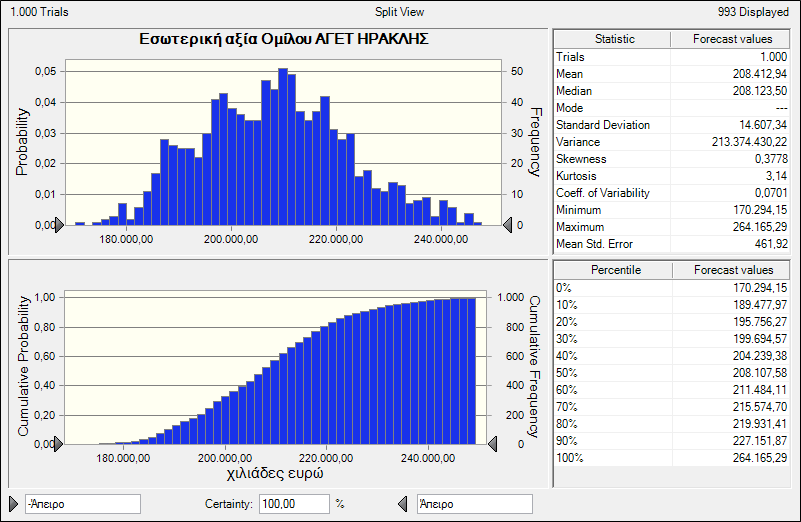
Task: Click the chart title Εσωτερική αξία Ομίλου ΑΓΕΤ ΗΡΑΚΛΗΣ
Action: (x=284, y=39)
